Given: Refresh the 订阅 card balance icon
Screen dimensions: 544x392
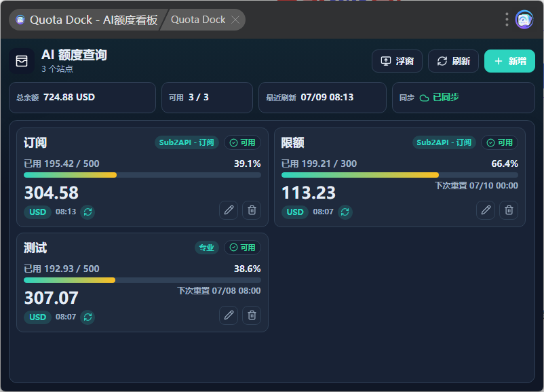Looking at the screenshot, I should [88, 212].
